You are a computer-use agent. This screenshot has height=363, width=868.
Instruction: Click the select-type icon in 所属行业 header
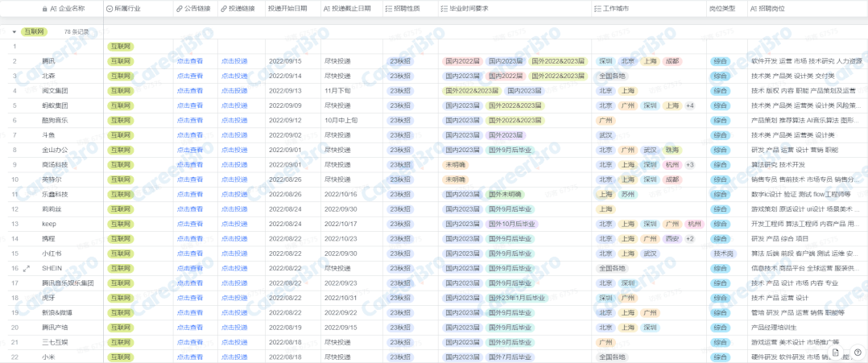[110, 10]
